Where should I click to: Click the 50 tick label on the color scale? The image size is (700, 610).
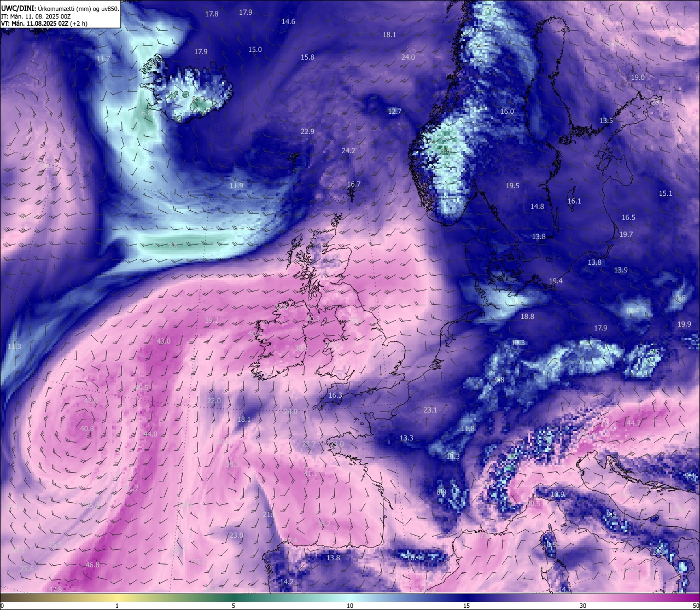[x=696, y=606]
